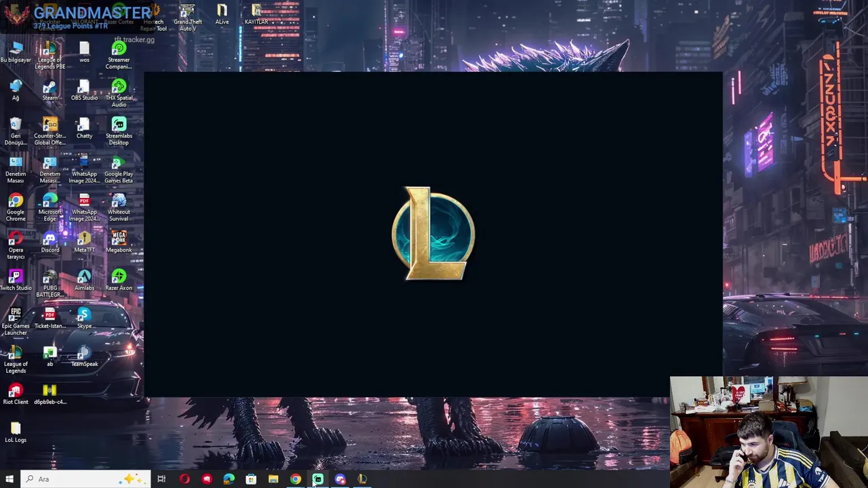Select the PUBG BATTLEGROUNDS desktop shortcut
Screen dimensions: 868x488
[x=50, y=283]
